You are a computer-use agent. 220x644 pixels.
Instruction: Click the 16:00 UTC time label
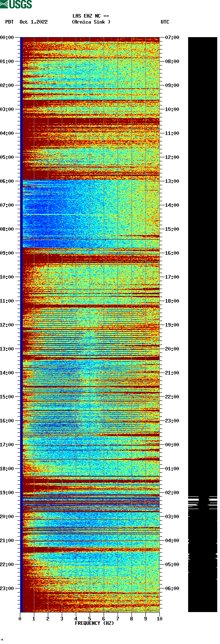172,253
